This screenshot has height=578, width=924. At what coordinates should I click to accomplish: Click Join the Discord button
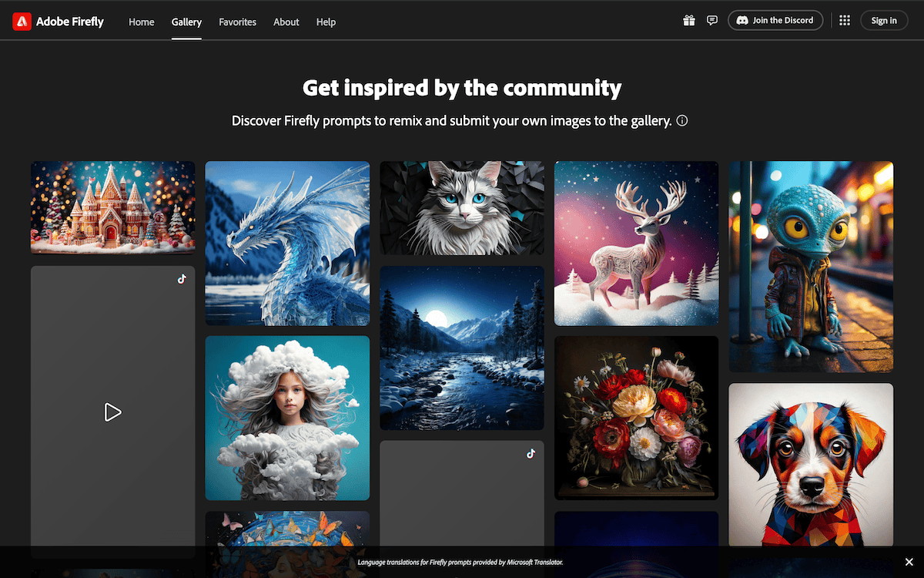(775, 21)
